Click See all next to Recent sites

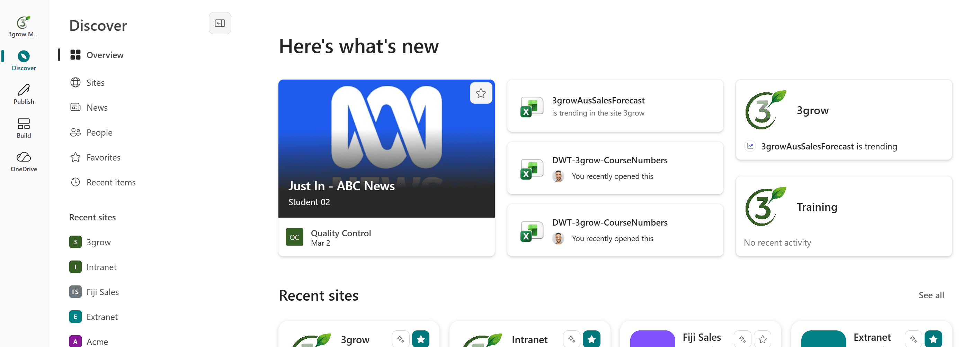coord(931,295)
